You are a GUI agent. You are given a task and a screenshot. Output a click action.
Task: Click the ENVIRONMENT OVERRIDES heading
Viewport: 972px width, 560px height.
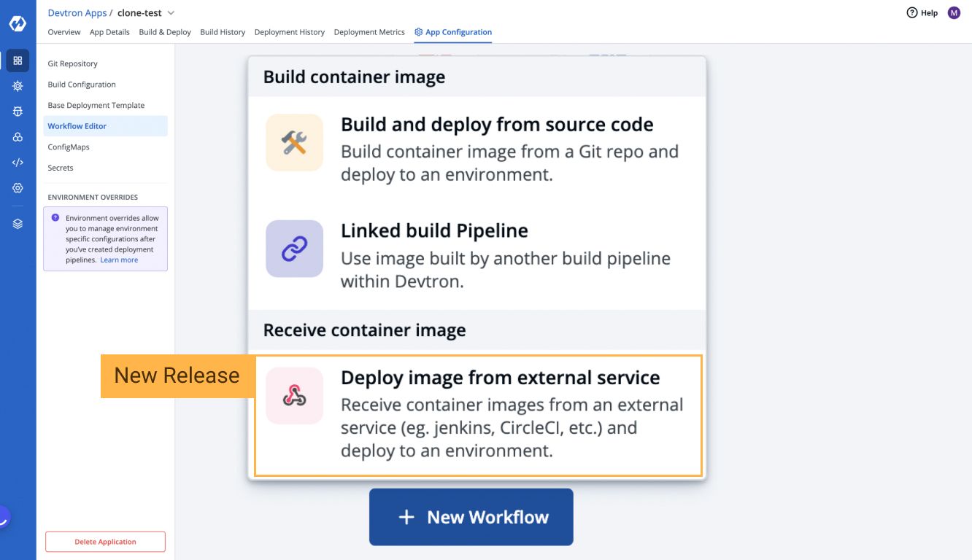point(93,197)
